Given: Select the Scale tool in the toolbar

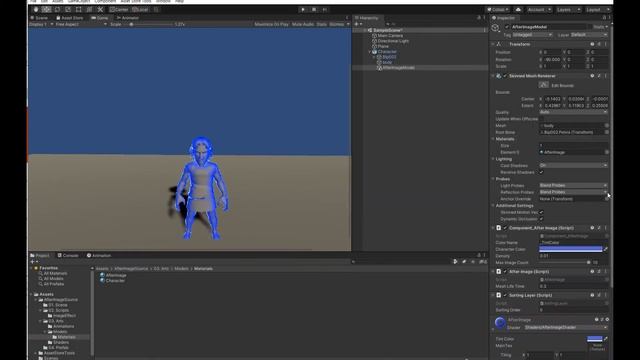Looking at the screenshot, I should pos(68,9).
